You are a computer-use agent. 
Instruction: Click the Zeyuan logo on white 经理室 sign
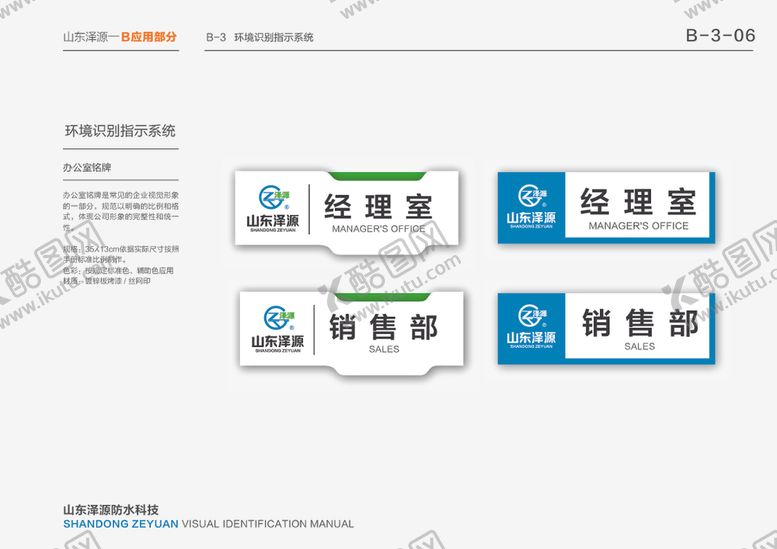coord(274,198)
